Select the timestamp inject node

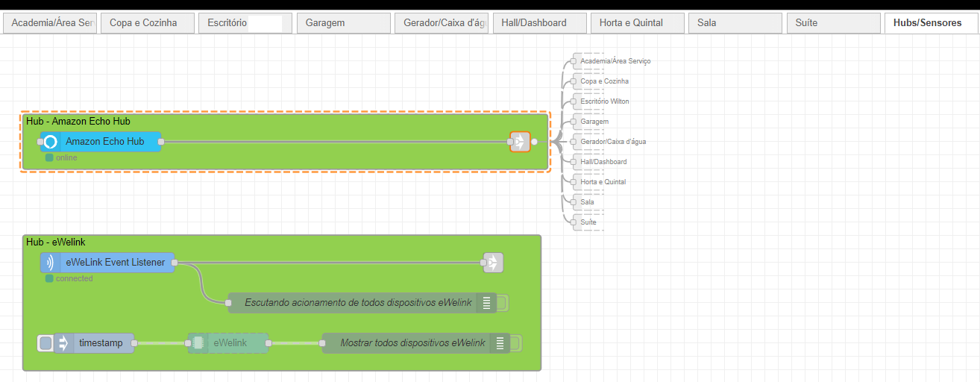tap(94, 343)
